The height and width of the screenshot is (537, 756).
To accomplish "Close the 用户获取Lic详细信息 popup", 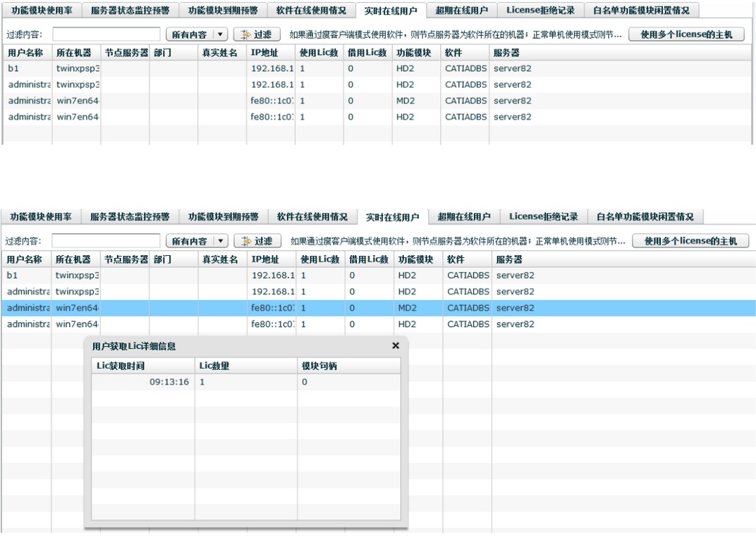I will pyautogui.click(x=395, y=345).
